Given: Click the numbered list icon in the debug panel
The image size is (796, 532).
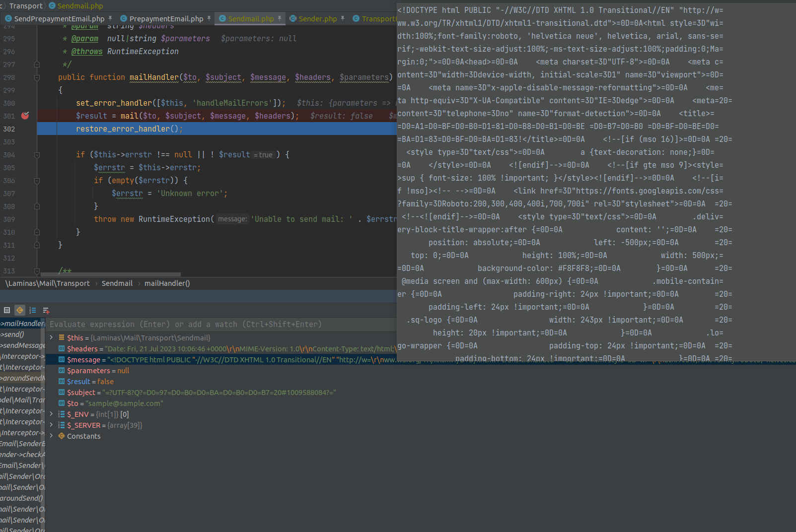Looking at the screenshot, I should (32, 310).
